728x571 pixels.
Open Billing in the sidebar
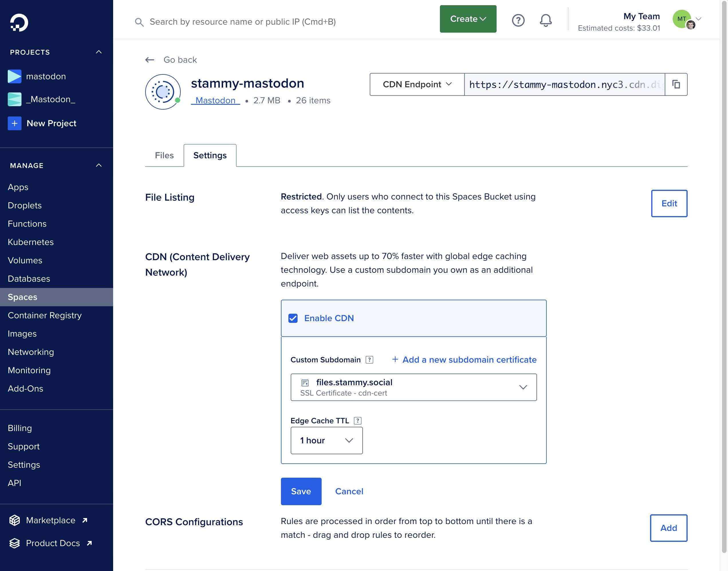pyautogui.click(x=20, y=428)
